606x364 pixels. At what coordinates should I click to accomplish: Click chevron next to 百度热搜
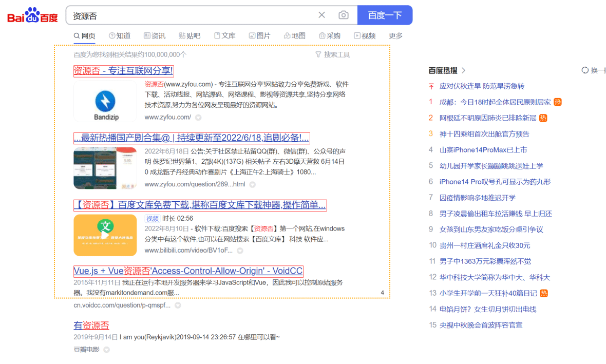click(463, 70)
